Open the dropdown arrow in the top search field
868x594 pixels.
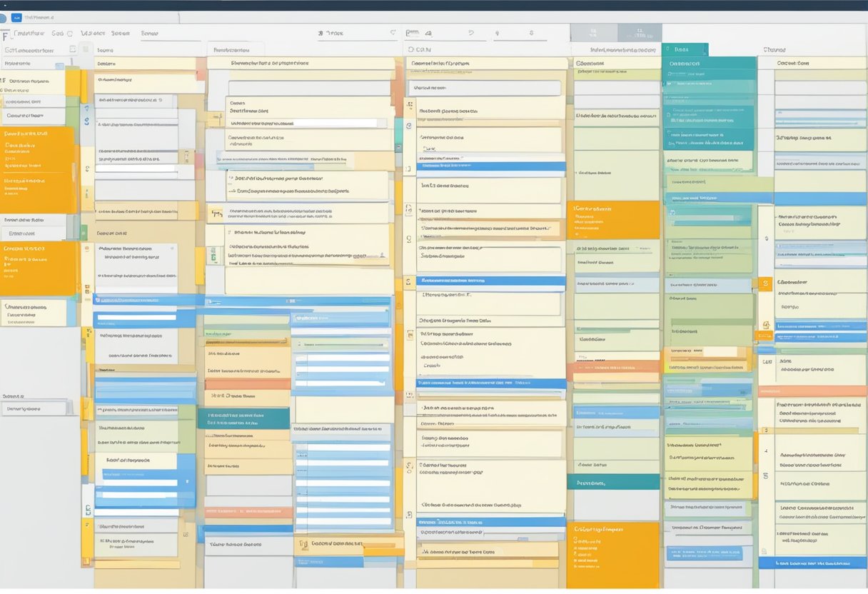coord(393,33)
